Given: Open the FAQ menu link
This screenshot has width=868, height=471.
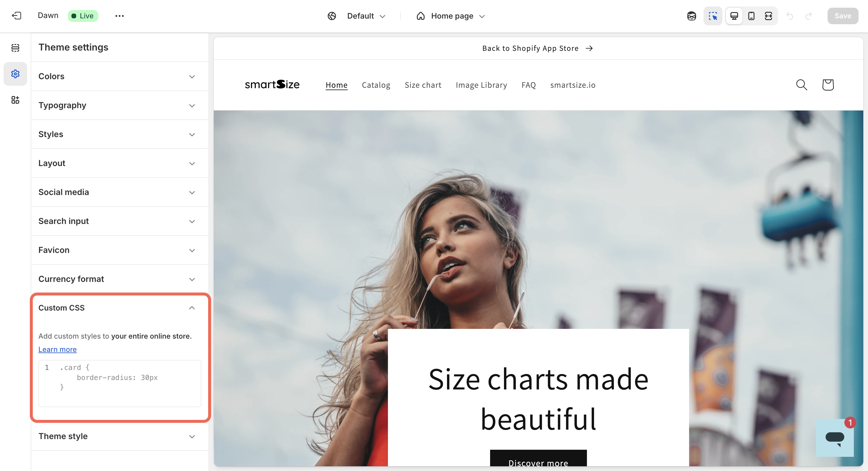Looking at the screenshot, I should 528,85.
